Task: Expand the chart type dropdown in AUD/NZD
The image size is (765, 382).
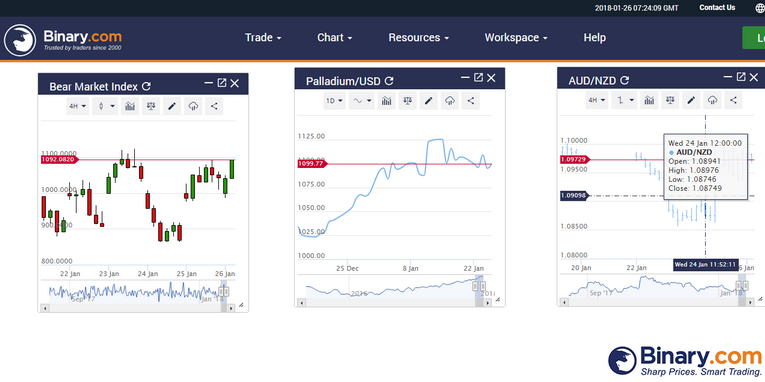Action: (624, 101)
